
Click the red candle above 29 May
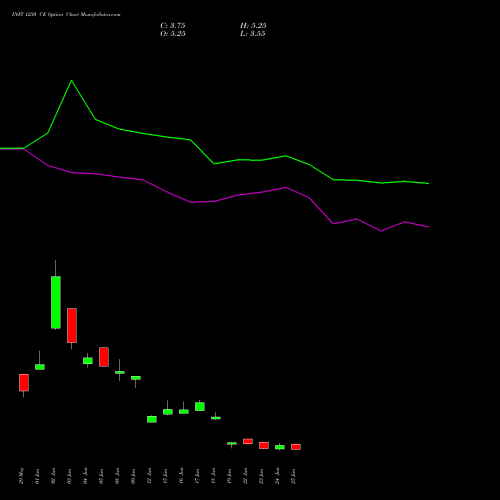click(24, 382)
